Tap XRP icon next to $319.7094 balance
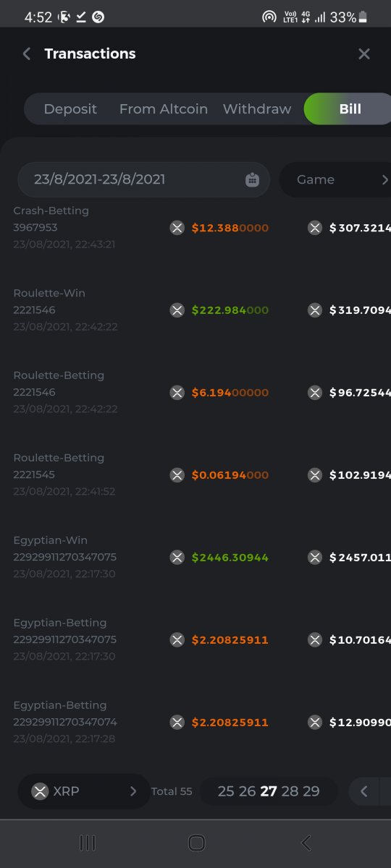Viewport: 391px width, 868px height. point(315,310)
